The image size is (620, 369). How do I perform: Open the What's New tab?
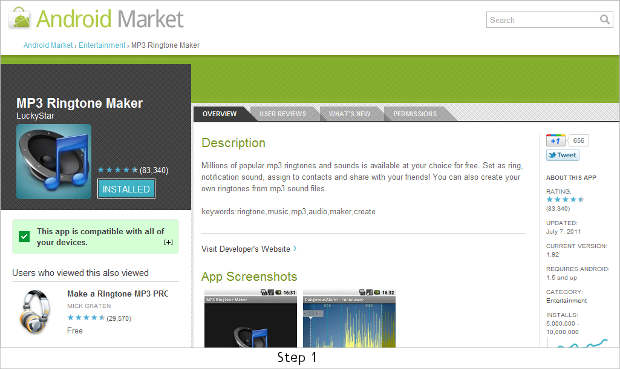click(x=350, y=114)
